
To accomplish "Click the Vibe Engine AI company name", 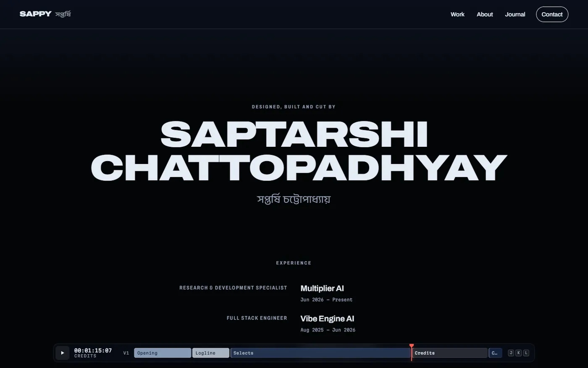I will [x=327, y=318].
